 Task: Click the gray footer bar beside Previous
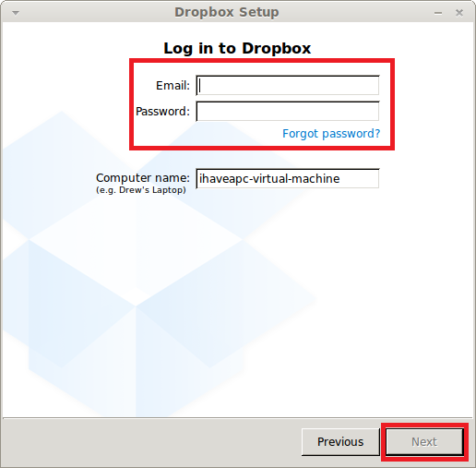[150, 442]
